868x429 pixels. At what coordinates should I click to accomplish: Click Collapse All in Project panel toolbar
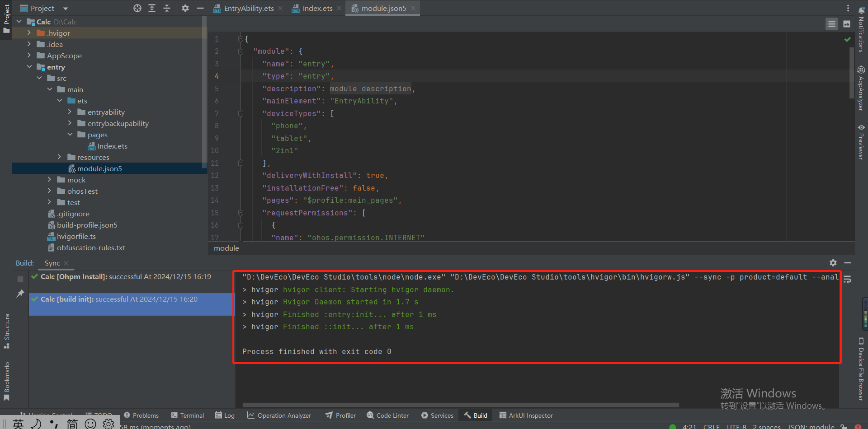167,8
